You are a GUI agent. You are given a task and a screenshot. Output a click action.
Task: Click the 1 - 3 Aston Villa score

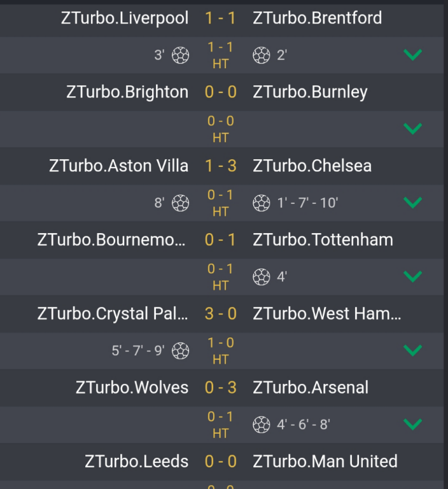[221, 166]
